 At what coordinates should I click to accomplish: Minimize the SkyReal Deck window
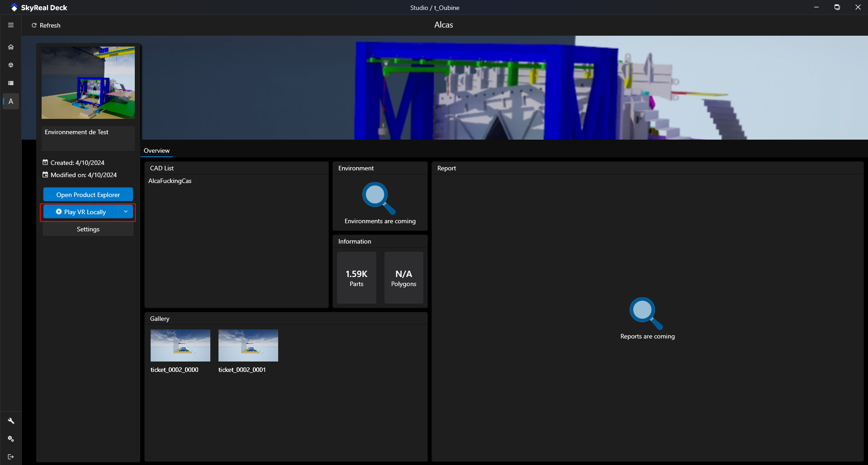tap(816, 7)
